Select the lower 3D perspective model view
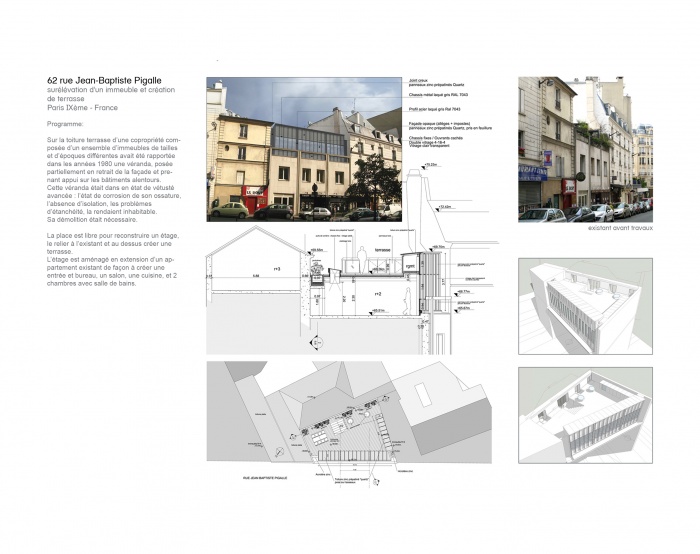Screen dimensions: 700x554 (585, 411)
